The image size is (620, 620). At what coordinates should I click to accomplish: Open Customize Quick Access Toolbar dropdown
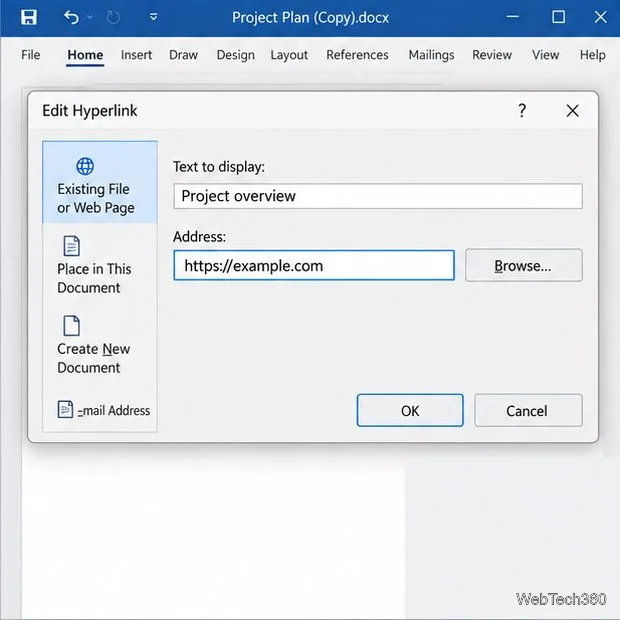pyautogui.click(x=153, y=17)
